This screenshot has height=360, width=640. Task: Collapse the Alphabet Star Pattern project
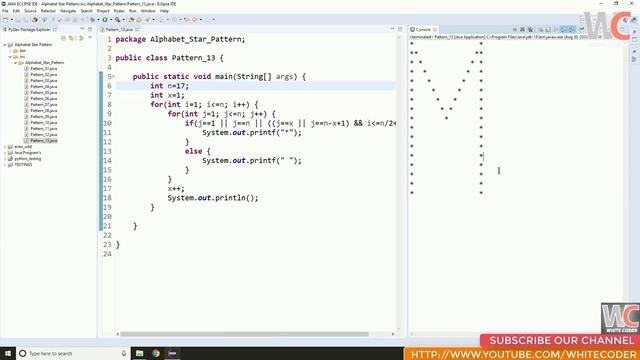(x=5, y=44)
